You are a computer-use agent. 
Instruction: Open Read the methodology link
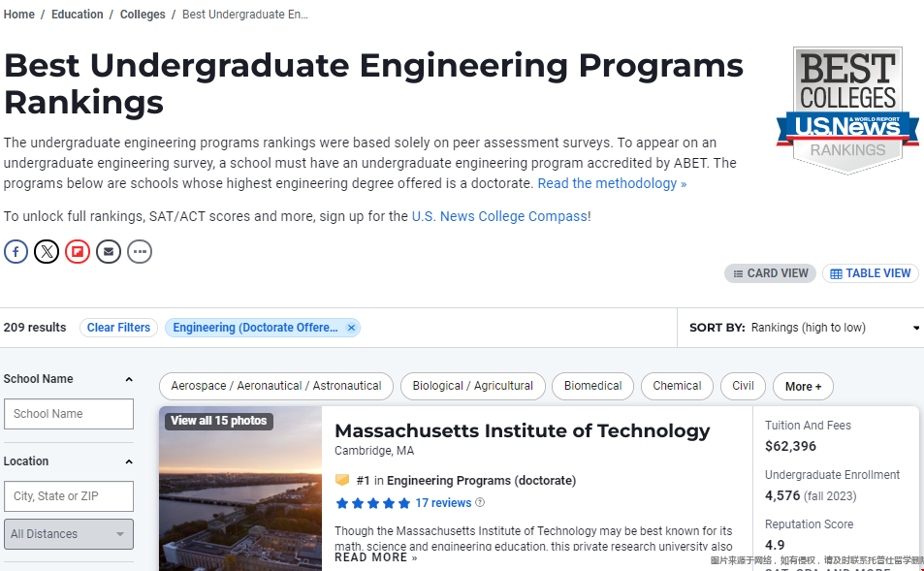[x=612, y=183]
